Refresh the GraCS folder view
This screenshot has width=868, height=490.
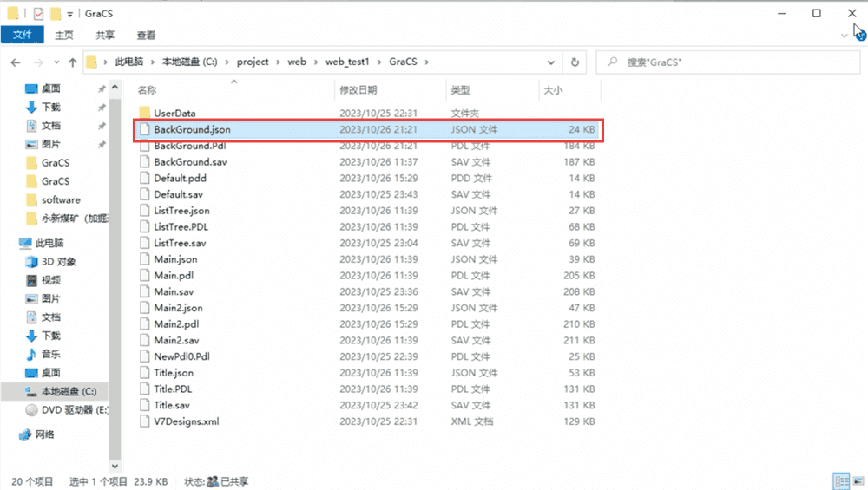[x=575, y=62]
